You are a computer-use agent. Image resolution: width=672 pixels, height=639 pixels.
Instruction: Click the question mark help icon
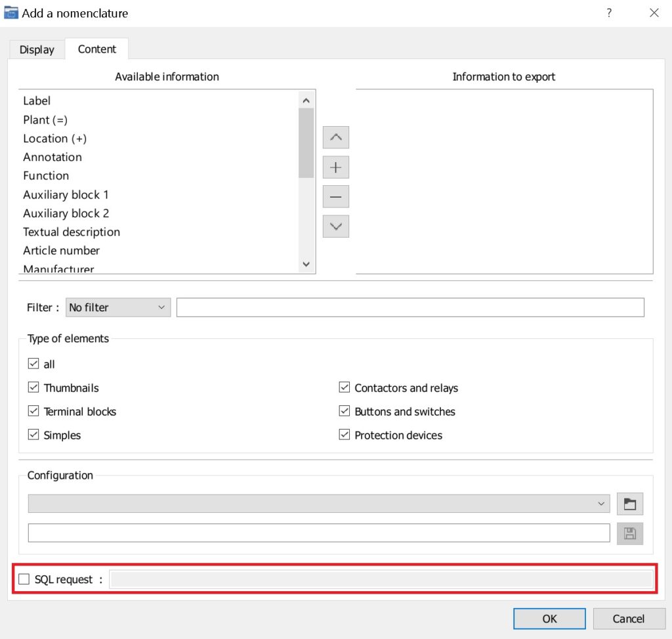point(609,13)
